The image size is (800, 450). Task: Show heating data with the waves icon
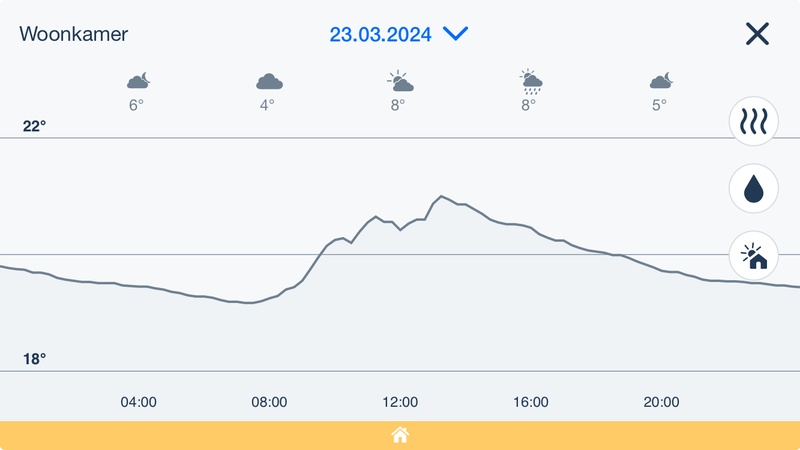(753, 121)
